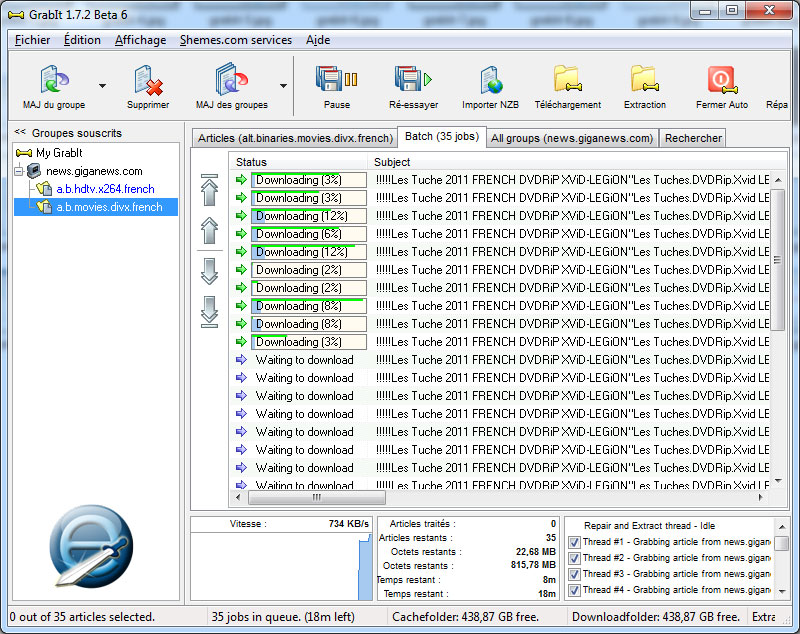
Task: Click the job list scroll down arrow
Action: tap(778, 480)
